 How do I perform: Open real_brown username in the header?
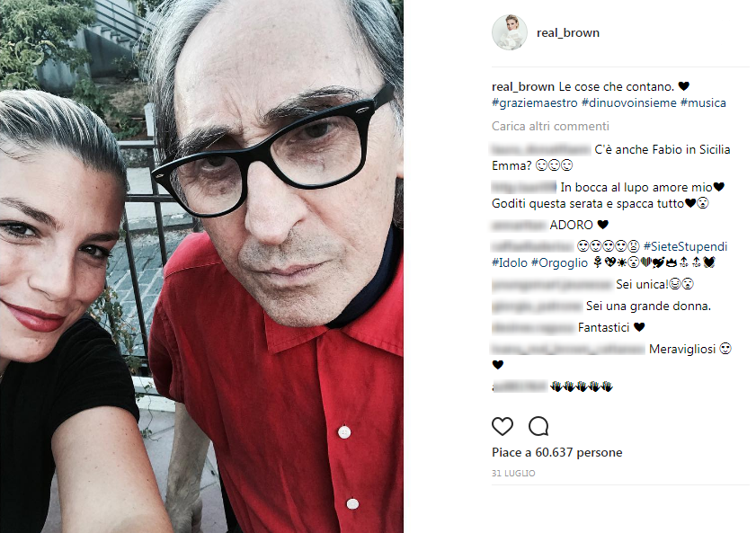568,32
